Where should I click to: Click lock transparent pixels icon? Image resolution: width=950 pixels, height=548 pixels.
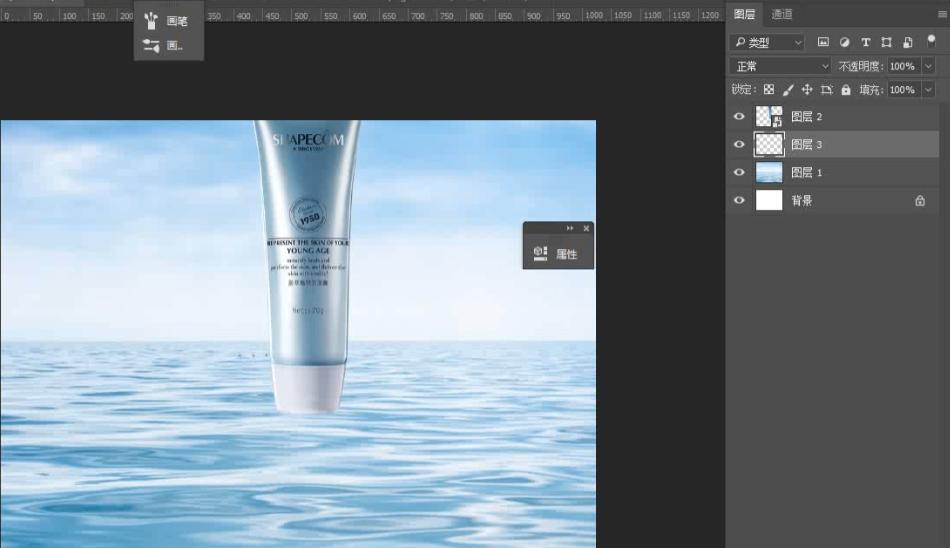click(769, 90)
